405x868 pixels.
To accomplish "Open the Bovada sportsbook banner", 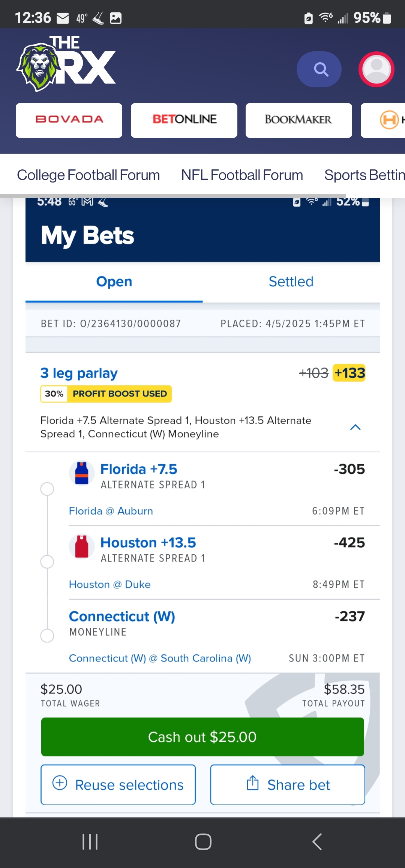I will point(69,120).
